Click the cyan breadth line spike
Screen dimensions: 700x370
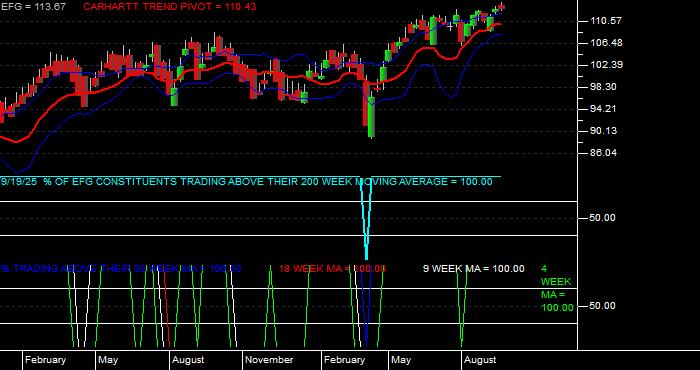[x=367, y=219]
